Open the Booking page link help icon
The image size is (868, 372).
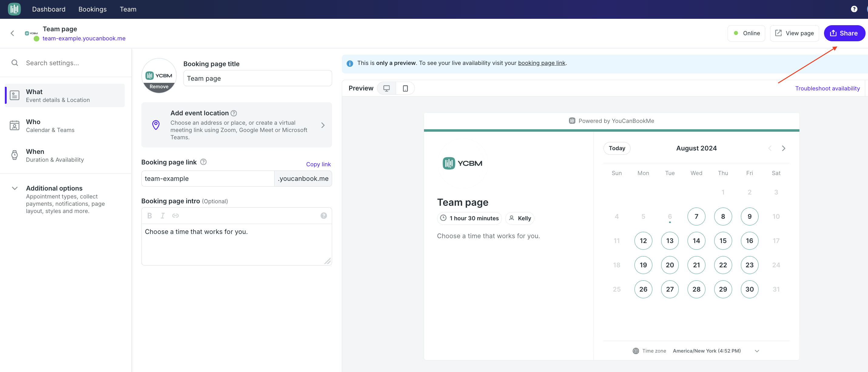[203, 162]
